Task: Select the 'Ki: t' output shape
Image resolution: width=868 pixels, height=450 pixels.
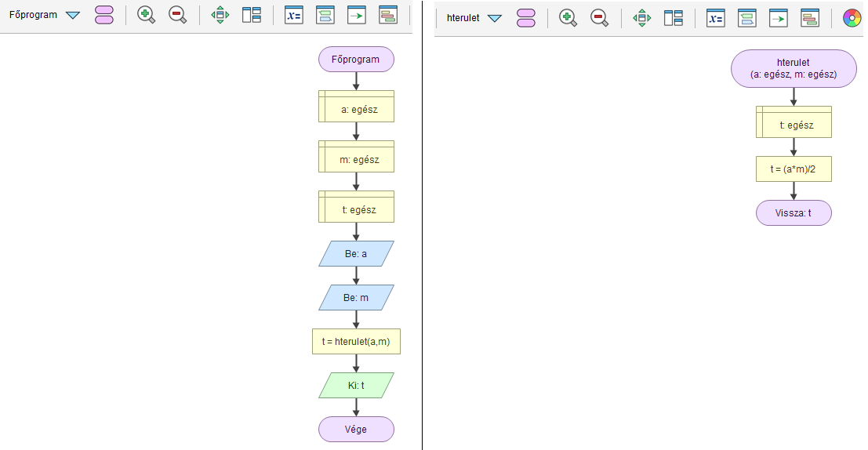Action: coord(356,386)
